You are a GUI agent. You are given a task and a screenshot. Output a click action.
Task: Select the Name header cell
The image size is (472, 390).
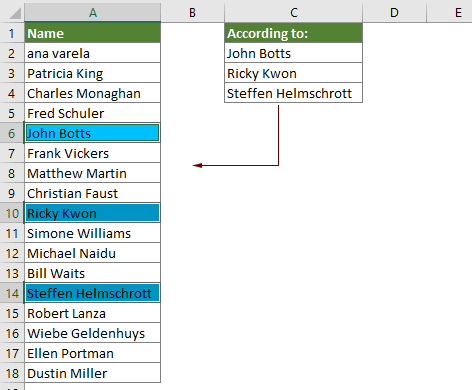92,33
